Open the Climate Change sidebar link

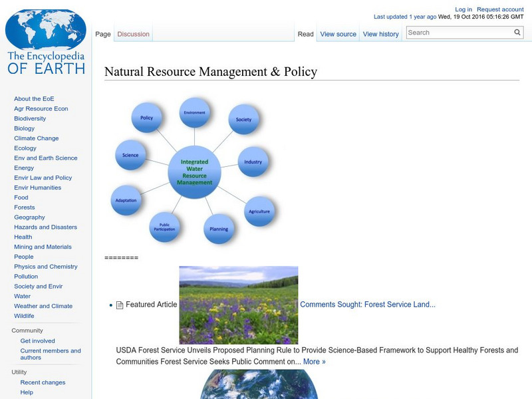point(35,138)
